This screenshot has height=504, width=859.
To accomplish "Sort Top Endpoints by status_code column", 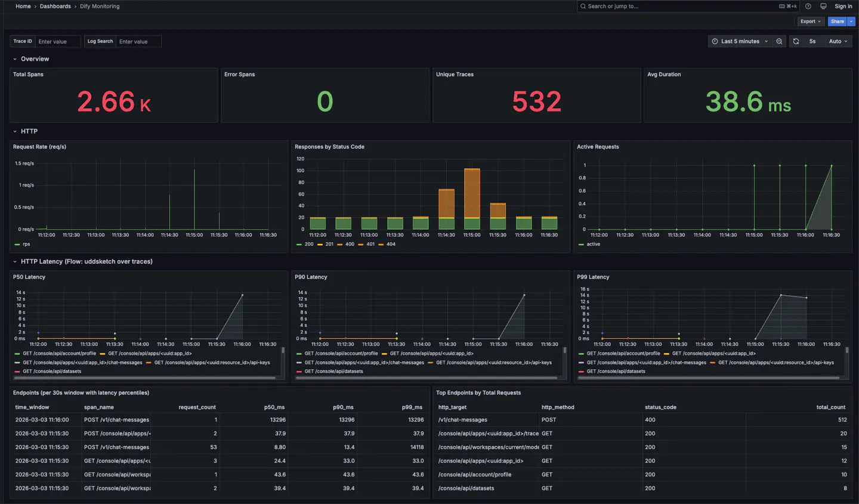I will tap(660, 407).
